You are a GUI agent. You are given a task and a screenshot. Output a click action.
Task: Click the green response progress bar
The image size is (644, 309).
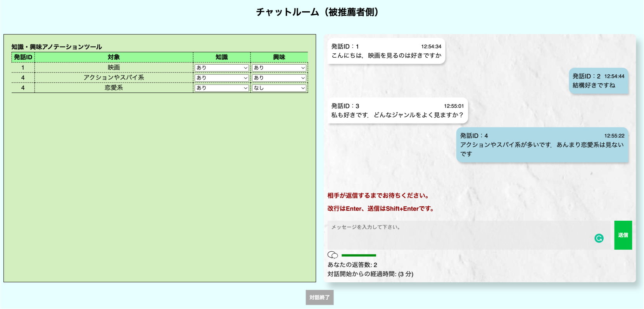[359, 255]
